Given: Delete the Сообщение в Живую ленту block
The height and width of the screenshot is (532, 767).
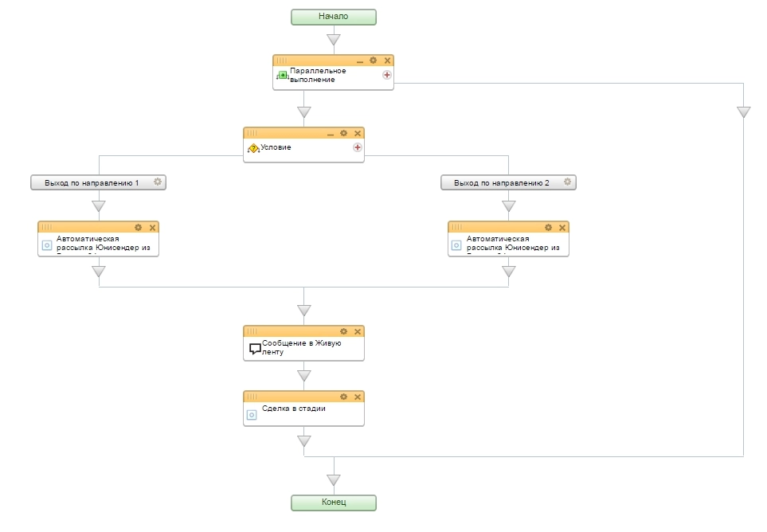Looking at the screenshot, I should [358, 331].
